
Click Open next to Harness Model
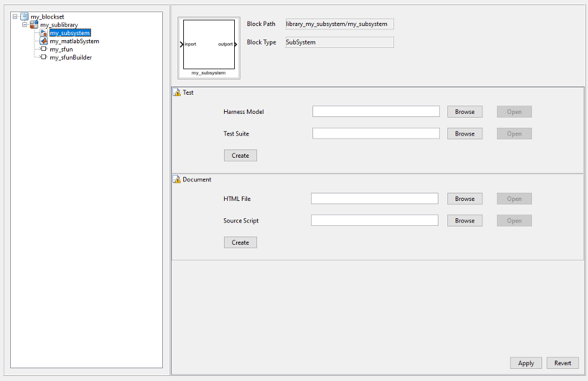click(x=514, y=112)
